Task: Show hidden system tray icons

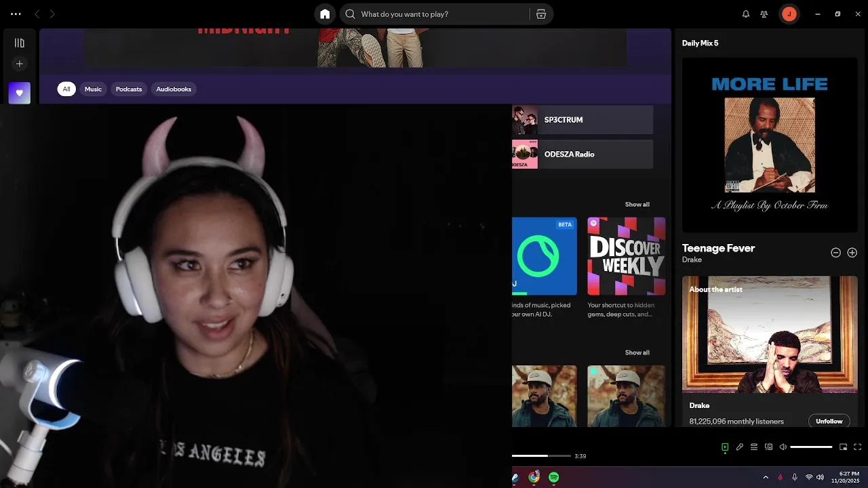Action: 766,477
